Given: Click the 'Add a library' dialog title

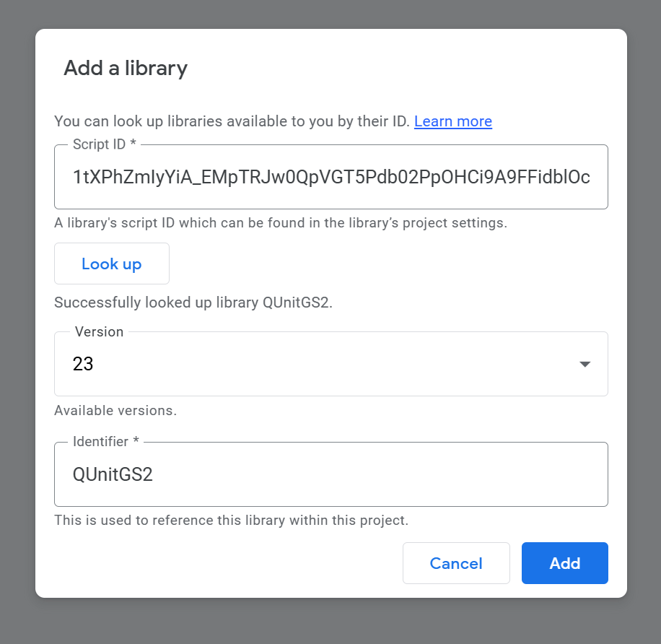Looking at the screenshot, I should 126,68.
